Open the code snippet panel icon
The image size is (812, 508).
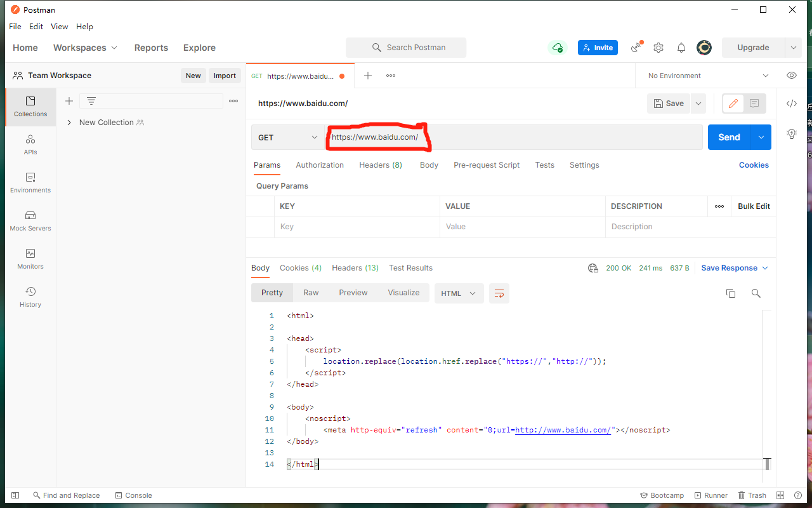(792, 104)
